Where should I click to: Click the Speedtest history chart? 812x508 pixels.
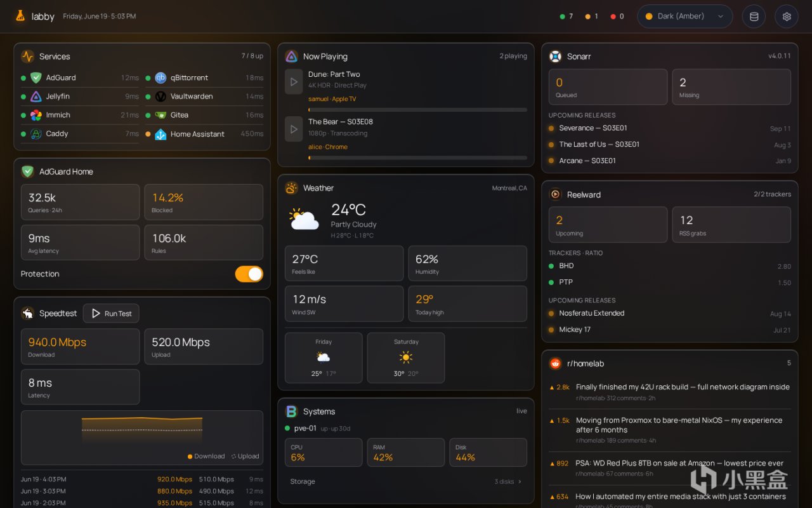(142, 438)
